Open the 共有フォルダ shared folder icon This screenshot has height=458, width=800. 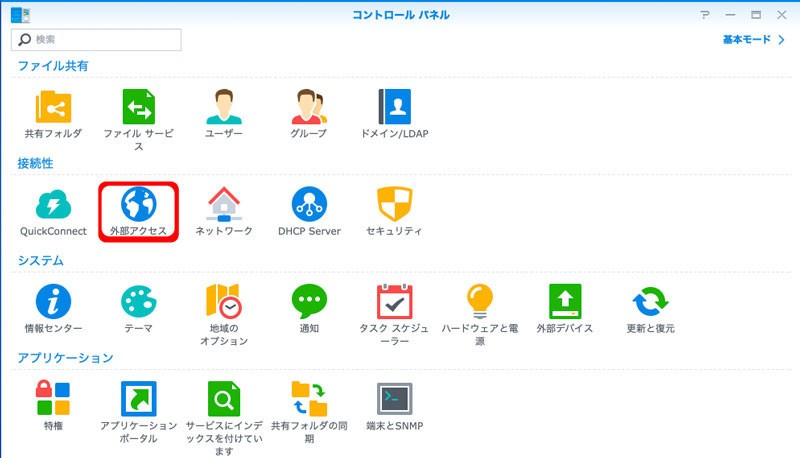[53, 107]
